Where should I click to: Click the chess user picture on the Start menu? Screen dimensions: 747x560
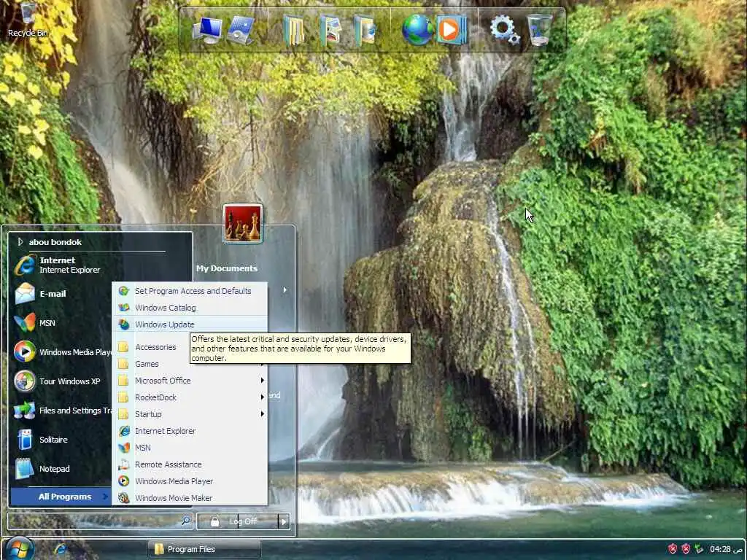pos(242,224)
